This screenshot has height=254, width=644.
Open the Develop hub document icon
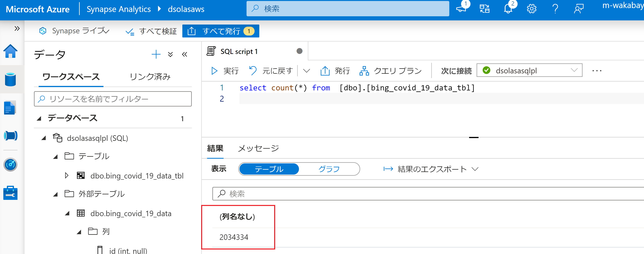[10, 108]
